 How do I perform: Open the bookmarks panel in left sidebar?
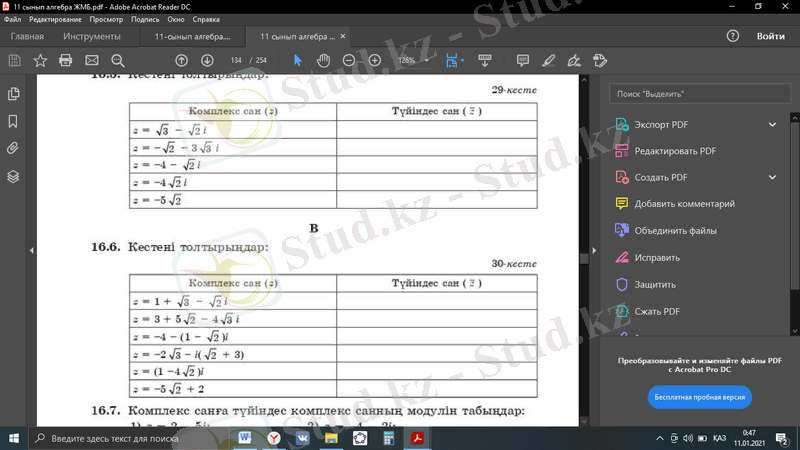[x=14, y=121]
